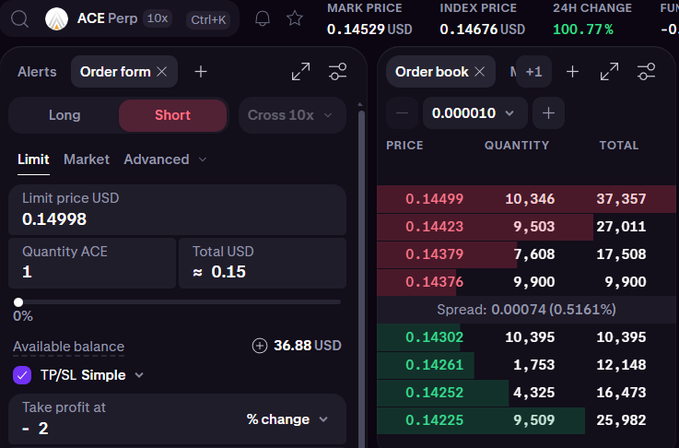This screenshot has width=679, height=448.
Task: Click the 36.88 USD balance value
Action: [x=307, y=346]
